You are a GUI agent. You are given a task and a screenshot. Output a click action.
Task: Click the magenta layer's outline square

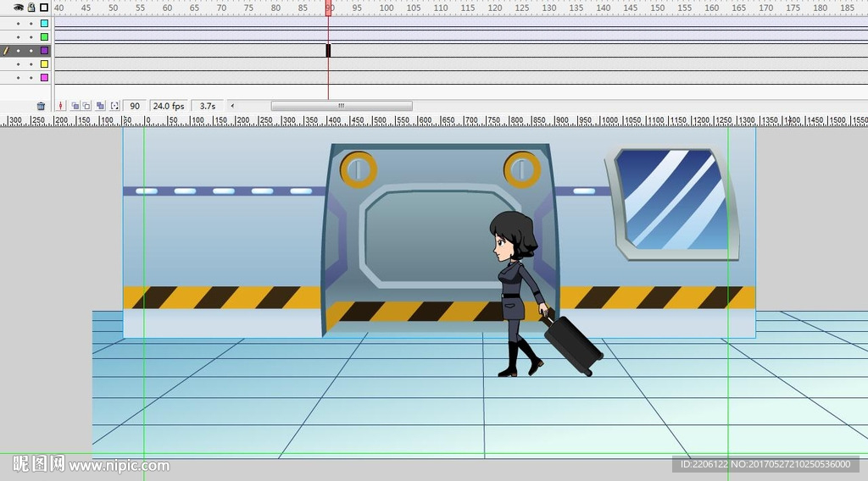pos(44,78)
